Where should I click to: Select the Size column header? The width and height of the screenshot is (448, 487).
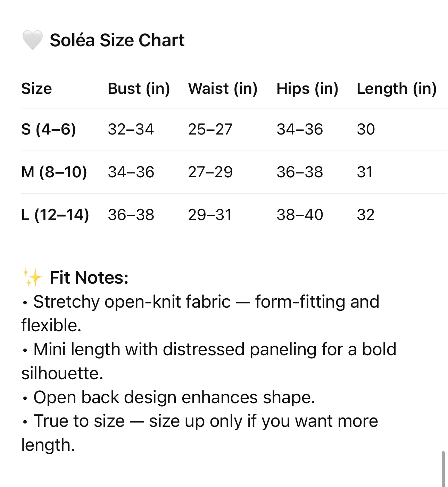point(36,89)
